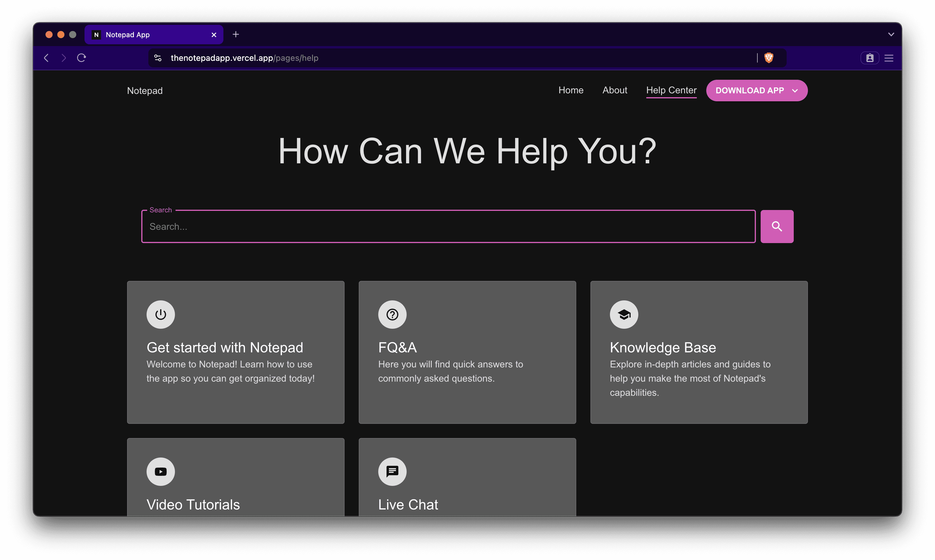The height and width of the screenshot is (560, 935).
Task: Click the question mark icon on FQ&A card
Action: click(392, 314)
